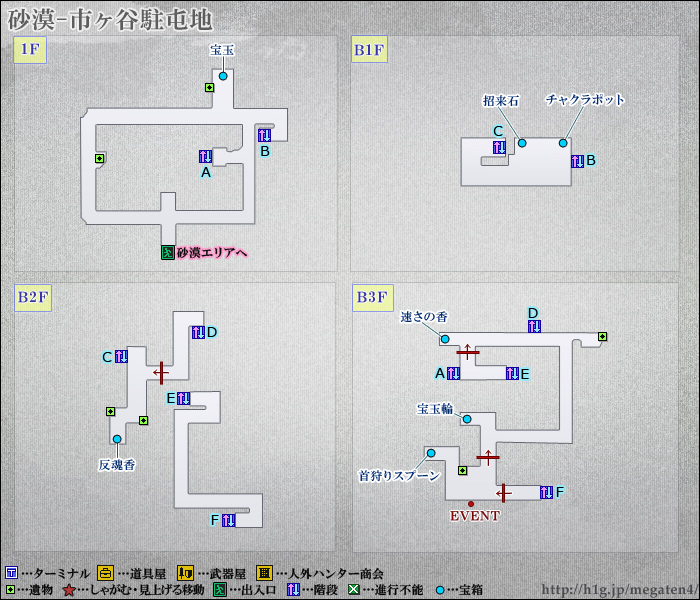Click the terminal icon in the legend
This screenshot has height=600, width=700.
pyautogui.click(x=11, y=573)
